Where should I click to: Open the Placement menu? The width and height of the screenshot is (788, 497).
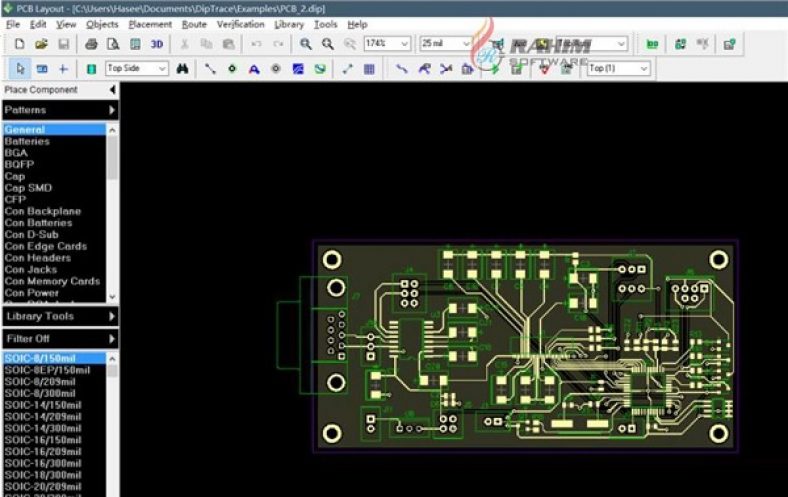(x=150, y=24)
